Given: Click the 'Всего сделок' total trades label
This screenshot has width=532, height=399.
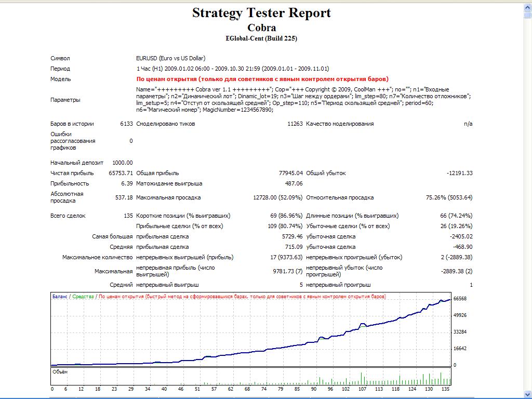Looking at the screenshot, I should [x=68, y=216].
